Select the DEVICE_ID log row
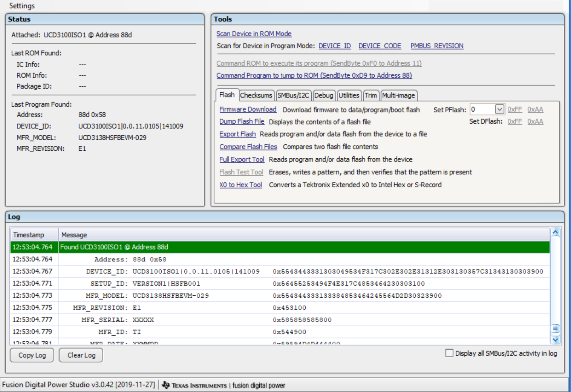 click(280, 272)
